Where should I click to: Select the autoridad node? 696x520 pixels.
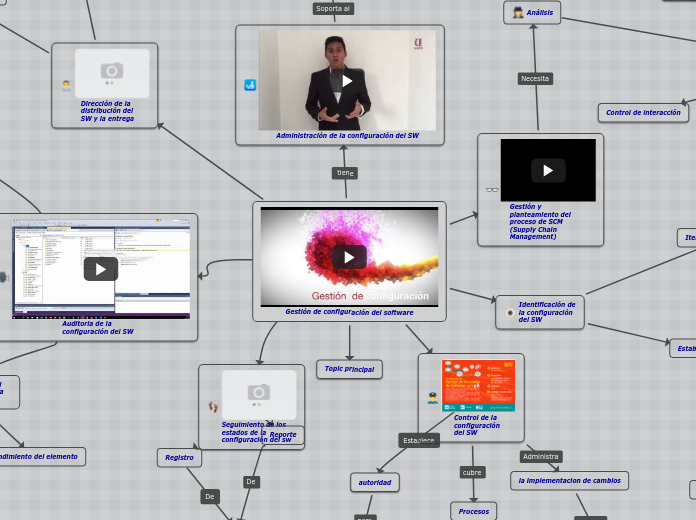pyautogui.click(x=375, y=482)
